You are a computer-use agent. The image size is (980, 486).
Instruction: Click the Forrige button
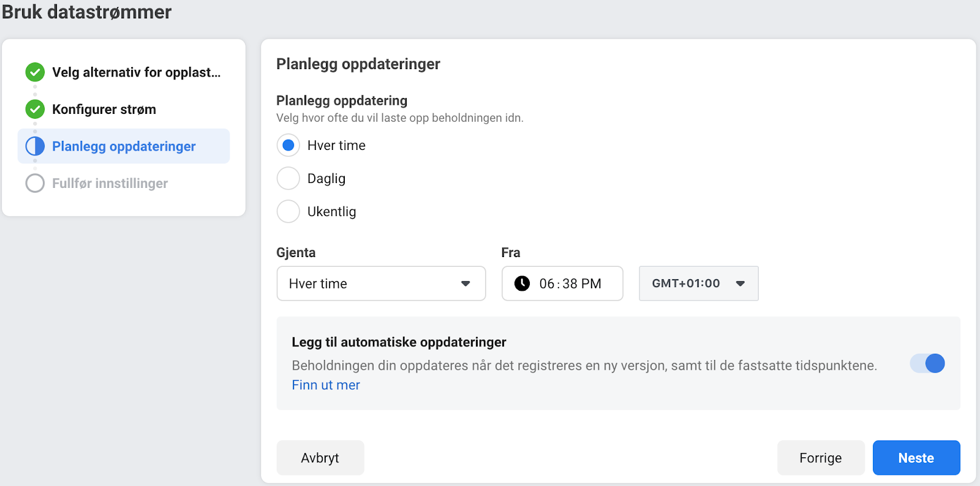click(820, 458)
